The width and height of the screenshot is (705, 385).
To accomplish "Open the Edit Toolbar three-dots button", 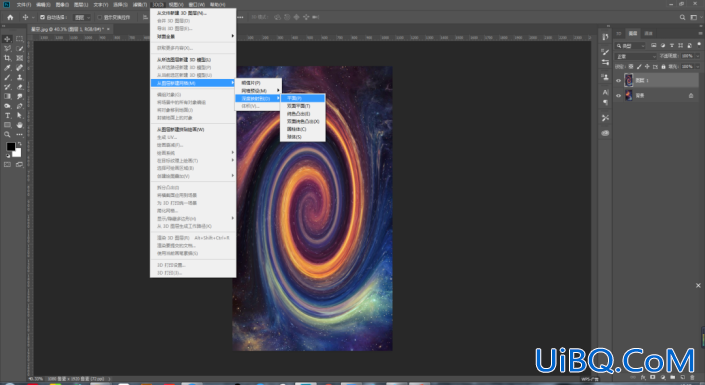I will pos(20,134).
